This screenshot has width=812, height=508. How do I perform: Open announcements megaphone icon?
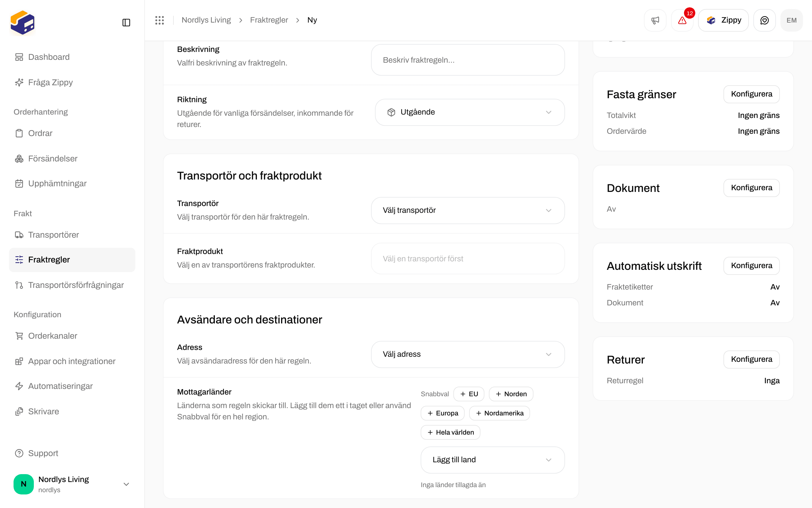click(655, 20)
